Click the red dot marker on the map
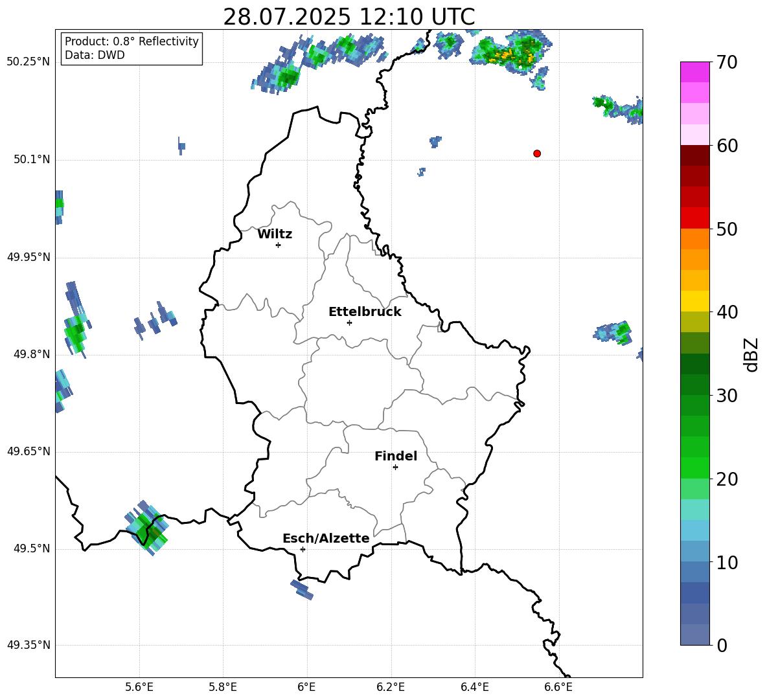This screenshot has height=700, width=767. coord(537,153)
